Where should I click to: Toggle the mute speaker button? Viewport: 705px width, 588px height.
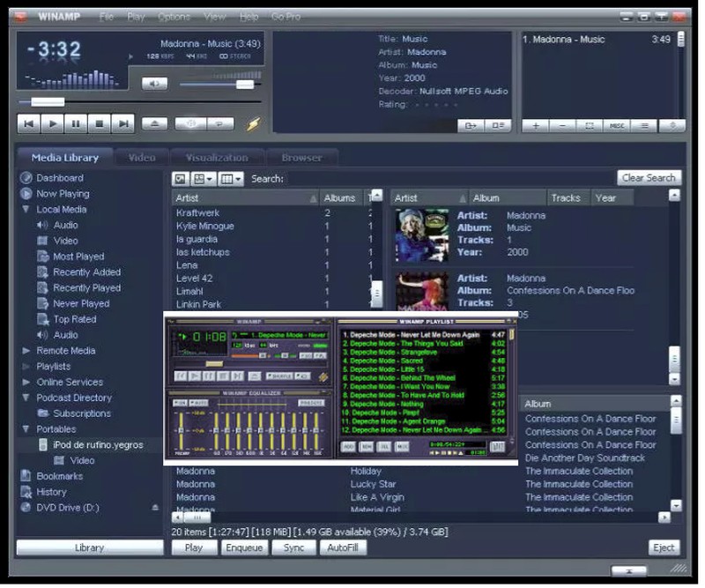click(x=154, y=84)
